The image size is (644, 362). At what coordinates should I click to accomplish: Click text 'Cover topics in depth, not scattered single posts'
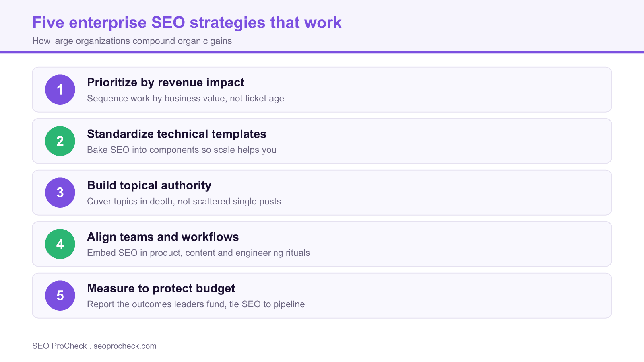click(x=184, y=202)
